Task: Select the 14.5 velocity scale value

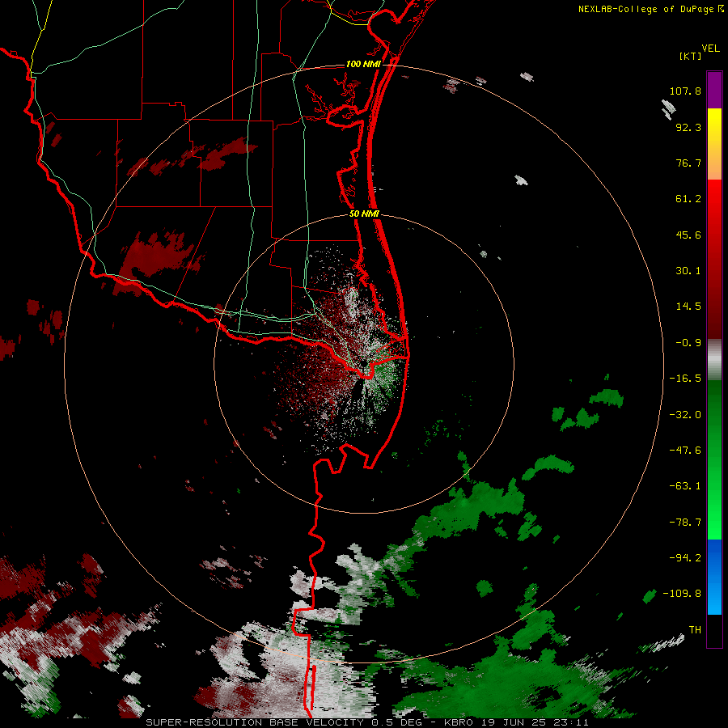Action: pyautogui.click(x=688, y=307)
